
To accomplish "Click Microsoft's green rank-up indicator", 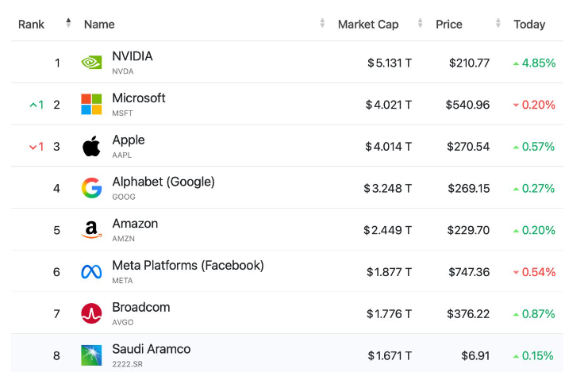I will tap(36, 105).
